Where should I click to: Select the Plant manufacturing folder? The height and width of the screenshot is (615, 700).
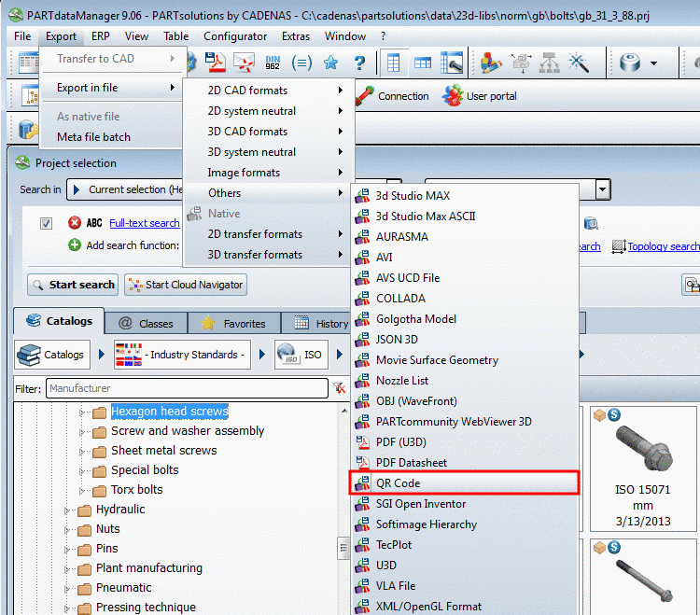[x=149, y=568]
